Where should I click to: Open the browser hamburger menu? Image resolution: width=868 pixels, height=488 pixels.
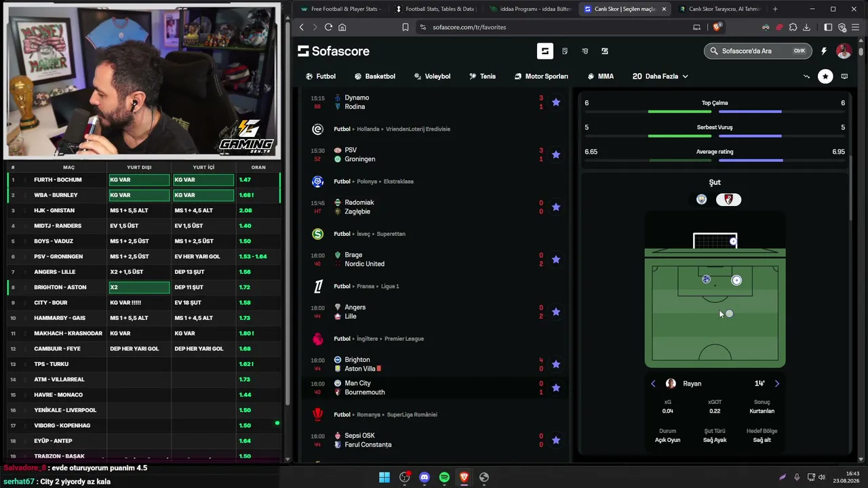(856, 27)
